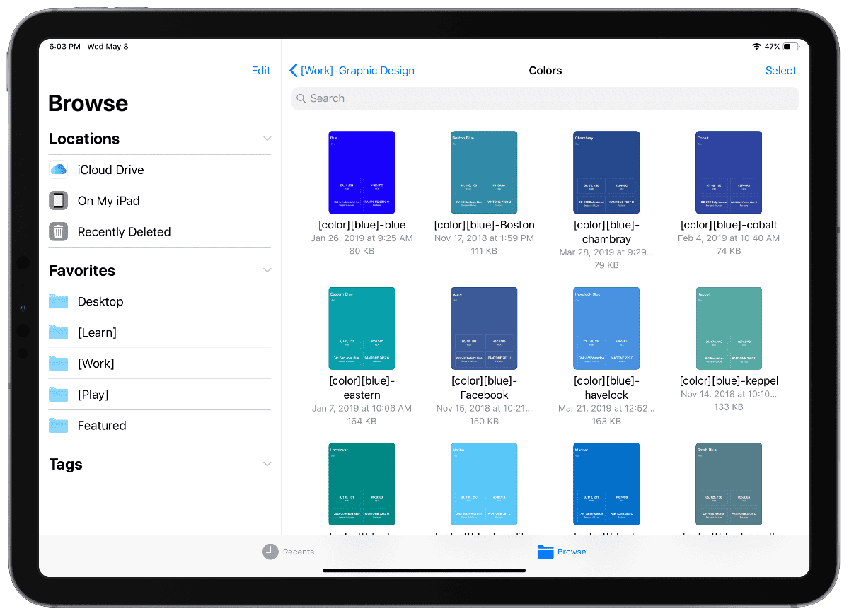
Task: Open the [color][blue]-blue thumbnail
Action: pyautogui.click(x=362, y=172)
